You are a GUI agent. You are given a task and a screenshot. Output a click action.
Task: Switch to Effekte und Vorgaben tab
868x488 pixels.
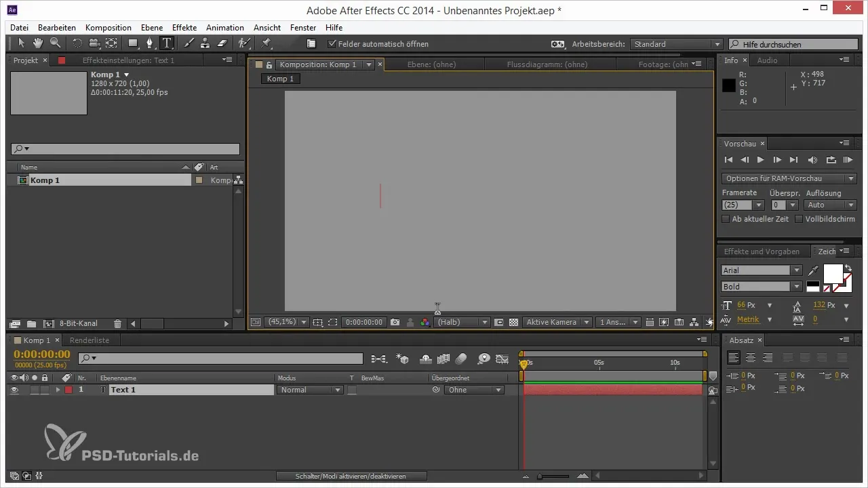click(x=762, y=251)
